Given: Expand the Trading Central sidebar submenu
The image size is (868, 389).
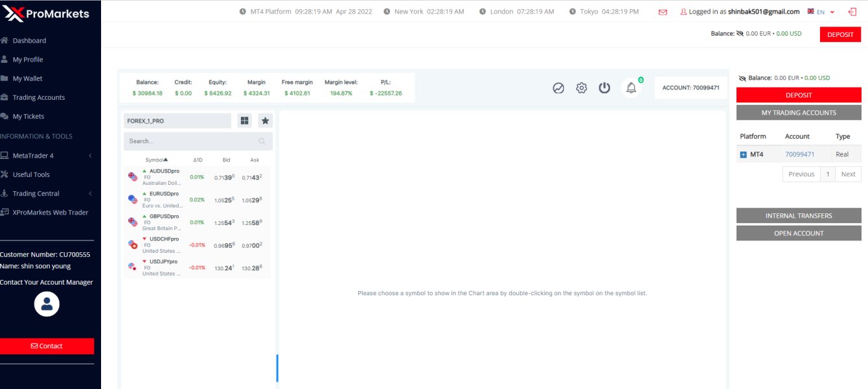Looking at the screenshot, I should pos(90,193).
